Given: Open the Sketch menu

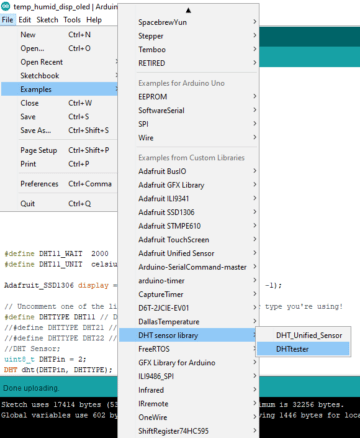Looking at the screenshot, I should pyautogui.click(x=47, y=20).
